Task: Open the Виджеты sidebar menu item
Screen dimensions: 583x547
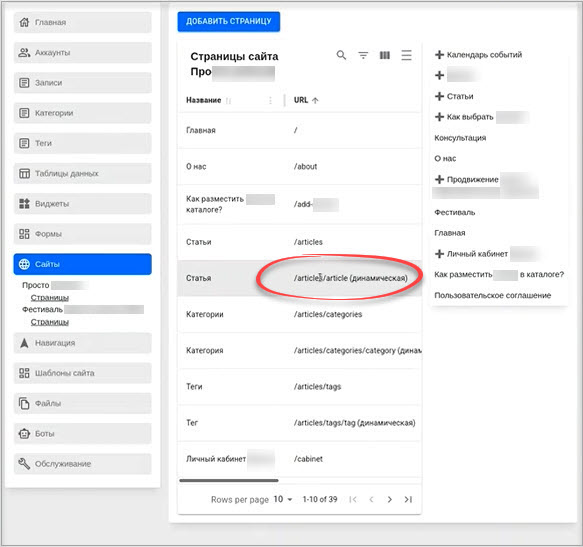Action: pyautogui.click(x=83, y=203)
